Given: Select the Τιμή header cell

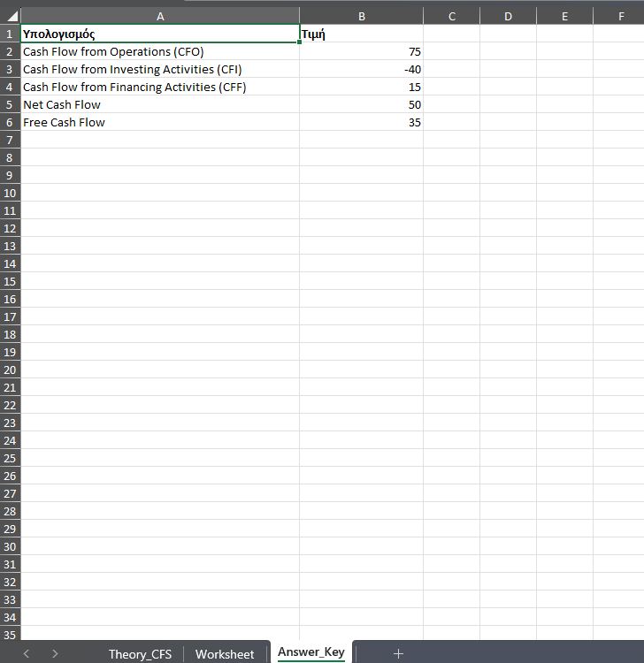Looking at the screenshot, I should click(361, 34).
